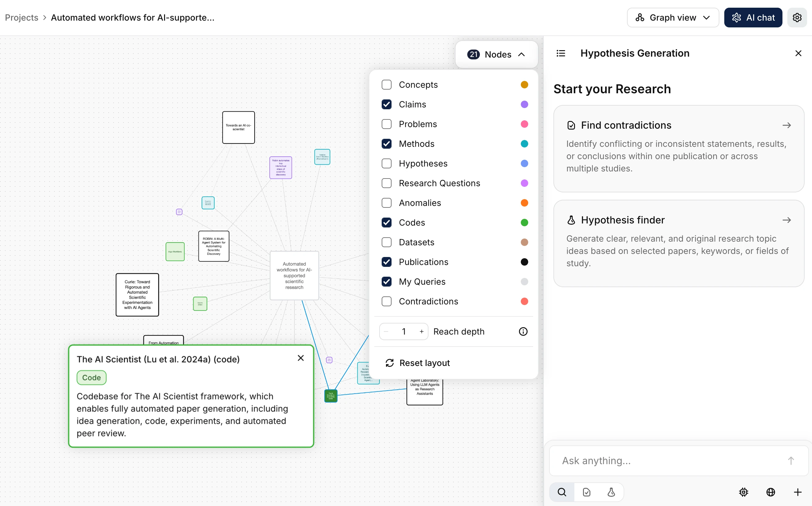The width and height of the screenshot is (812, 506).
Task: Decrease reach depth with minus button
Action: coord(386,332)
